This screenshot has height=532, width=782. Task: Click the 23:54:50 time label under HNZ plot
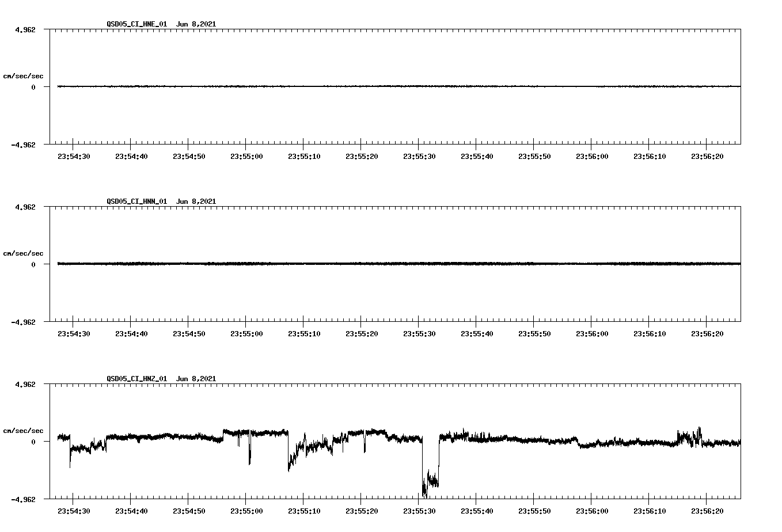pyautogui.click(x=189, y=511)
